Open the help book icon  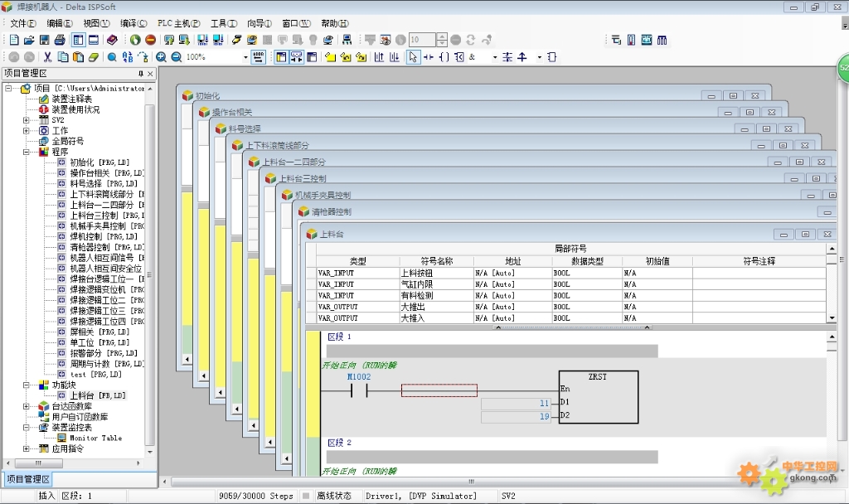[x=112, y=40]
